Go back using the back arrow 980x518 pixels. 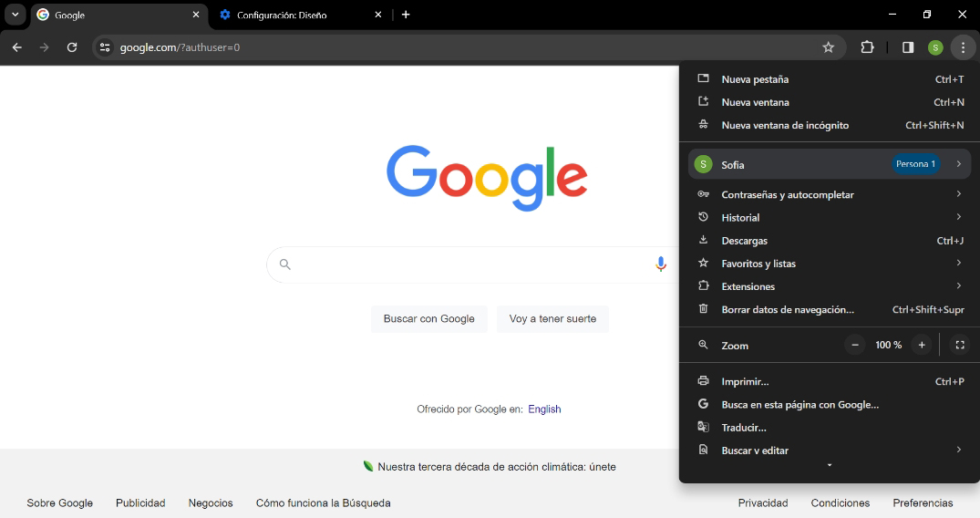click(17, 47)
